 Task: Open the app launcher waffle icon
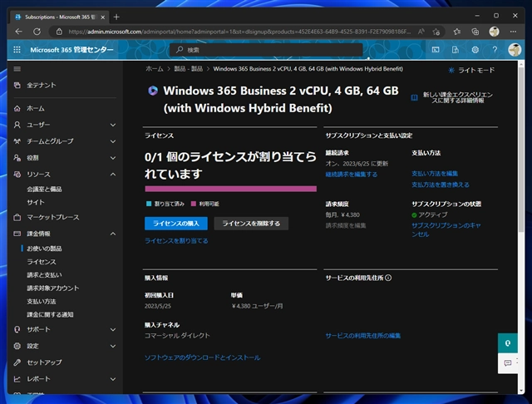(x=17, y=50)
